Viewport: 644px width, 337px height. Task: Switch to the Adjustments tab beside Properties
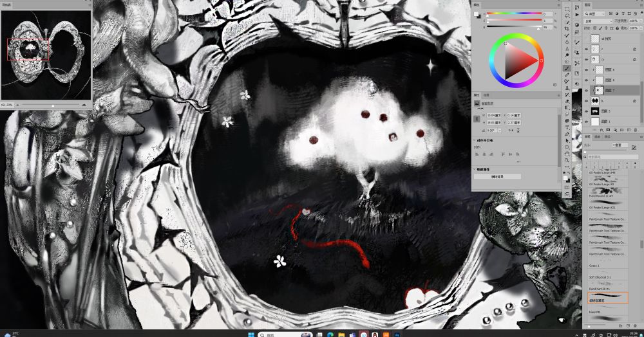click(486, 95)
